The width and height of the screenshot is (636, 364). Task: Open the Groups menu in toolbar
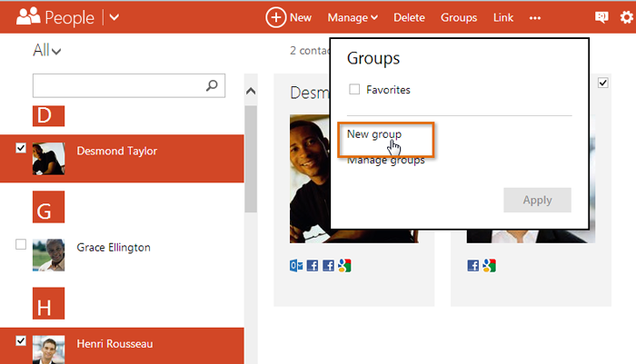pos(459,18)
